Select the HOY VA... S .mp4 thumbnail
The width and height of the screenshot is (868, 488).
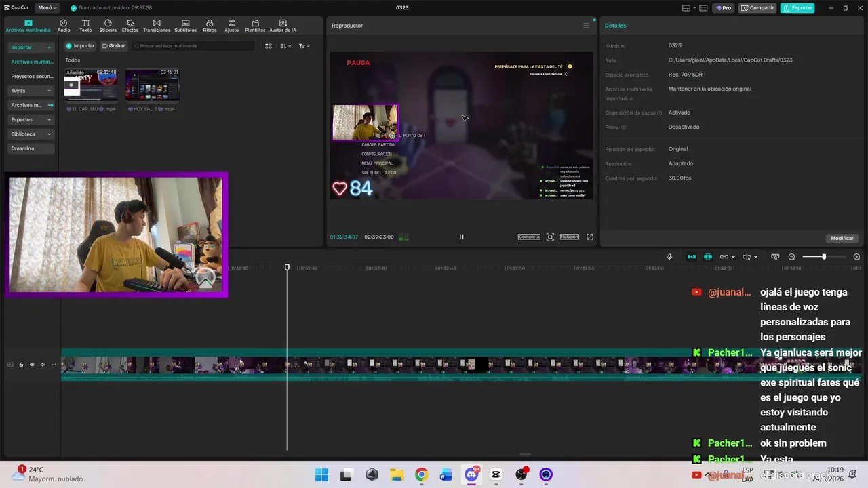[153, 85]
